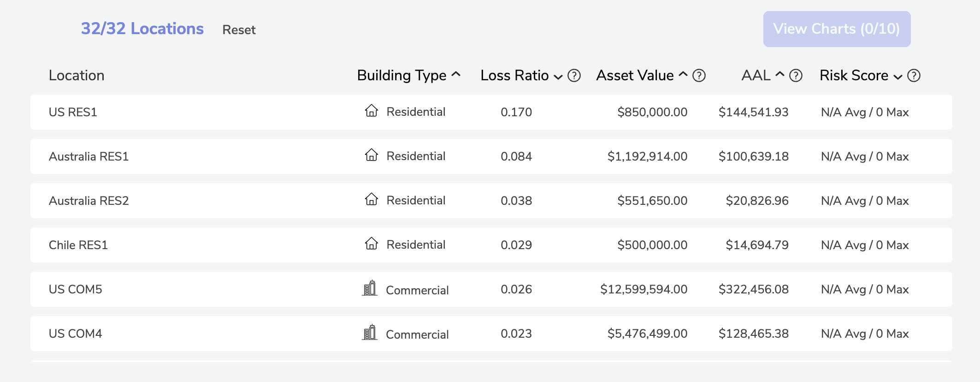The width and height of the screenshot is (980, 382).
Task: Click AAL value $322,456.08
Action: pyautogui.click(x=754, y=289)
